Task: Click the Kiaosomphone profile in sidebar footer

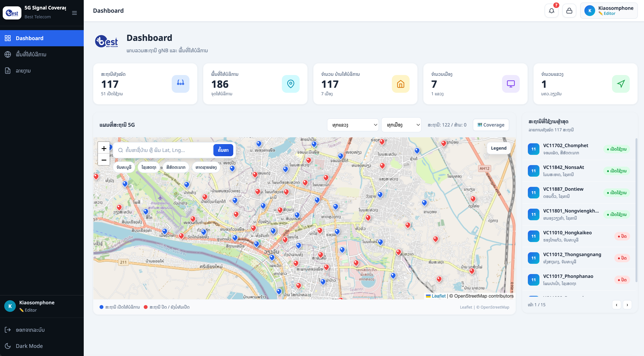Action: point(42,306)
